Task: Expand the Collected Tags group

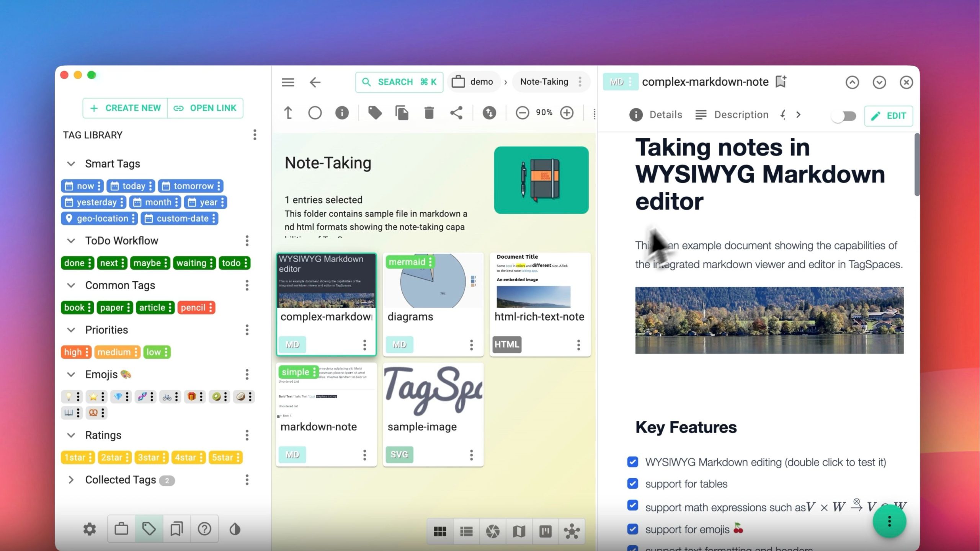Action: click(x=71, y=480)
